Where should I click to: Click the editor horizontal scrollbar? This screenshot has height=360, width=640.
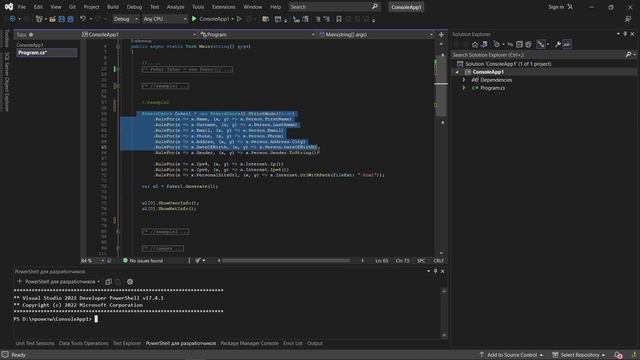(x=286, y=260)
